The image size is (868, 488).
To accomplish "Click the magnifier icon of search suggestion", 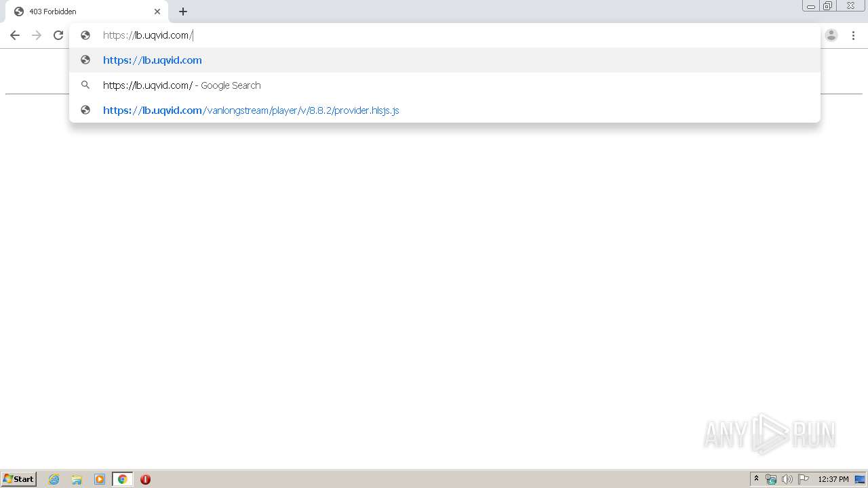I will (x=85, y=85).
